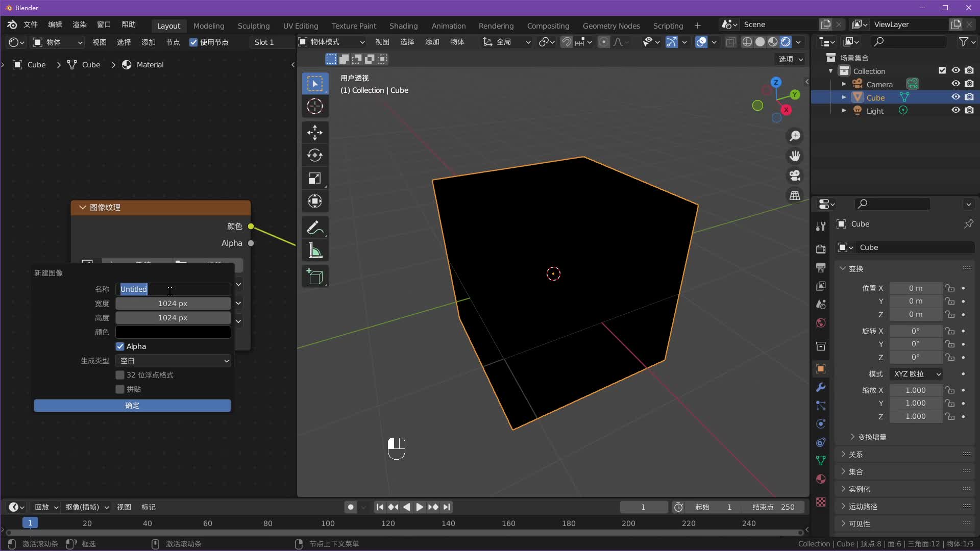Screen dimensions: 980x551
Task: Expand the Camera item in outliner
Action: [x=844, y=84]
